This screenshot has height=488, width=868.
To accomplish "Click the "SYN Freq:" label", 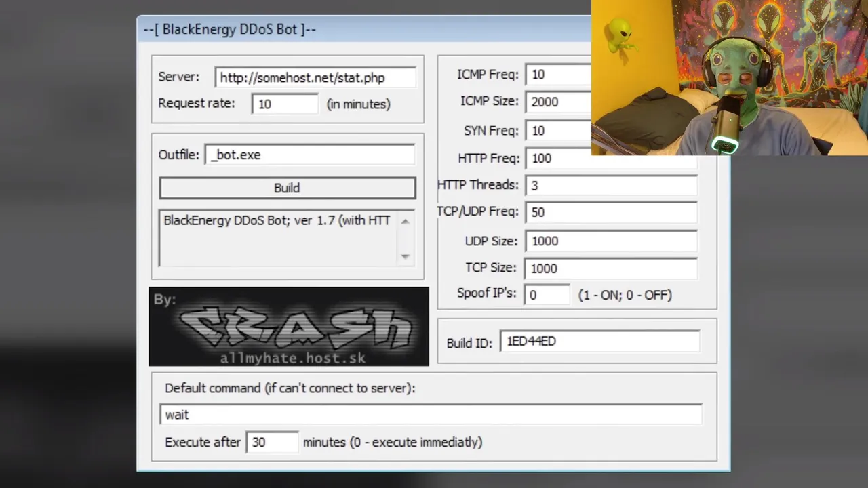I will coord(491,131).
